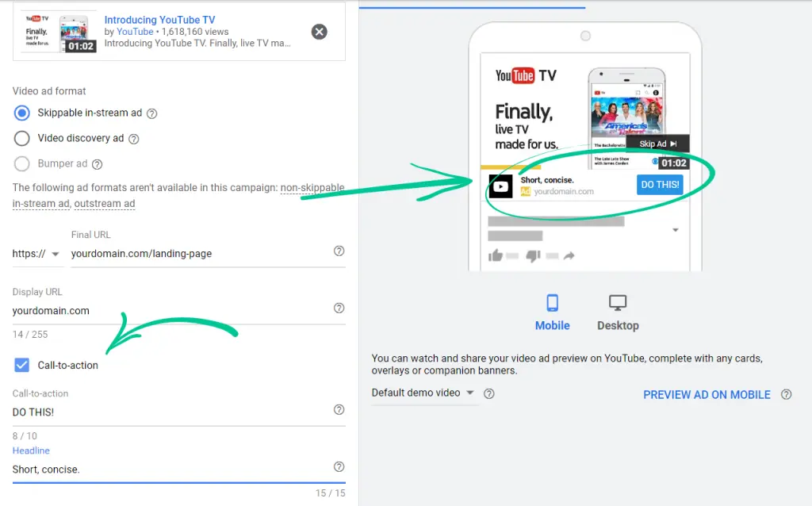
Task: Open help for the Final URL field
Action: [339, 251]
